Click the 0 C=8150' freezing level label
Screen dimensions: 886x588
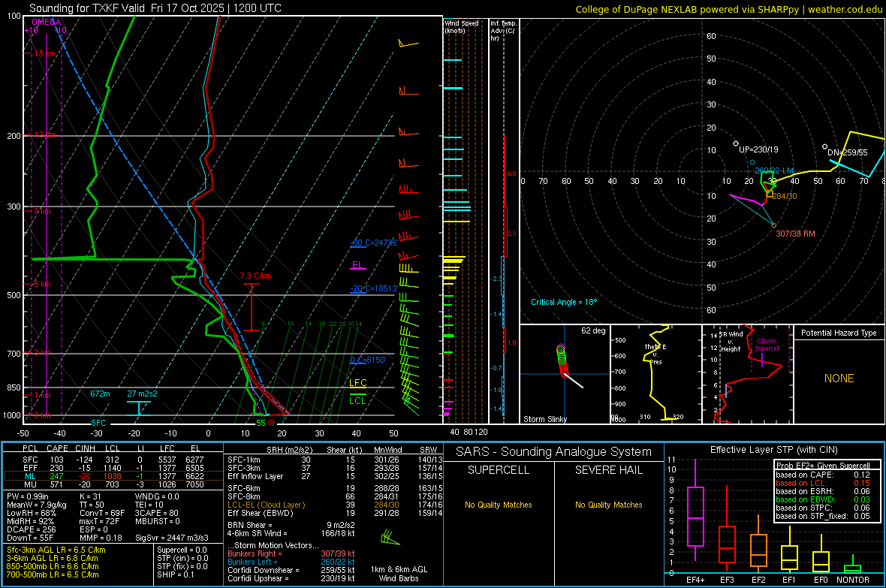[368, 360]
